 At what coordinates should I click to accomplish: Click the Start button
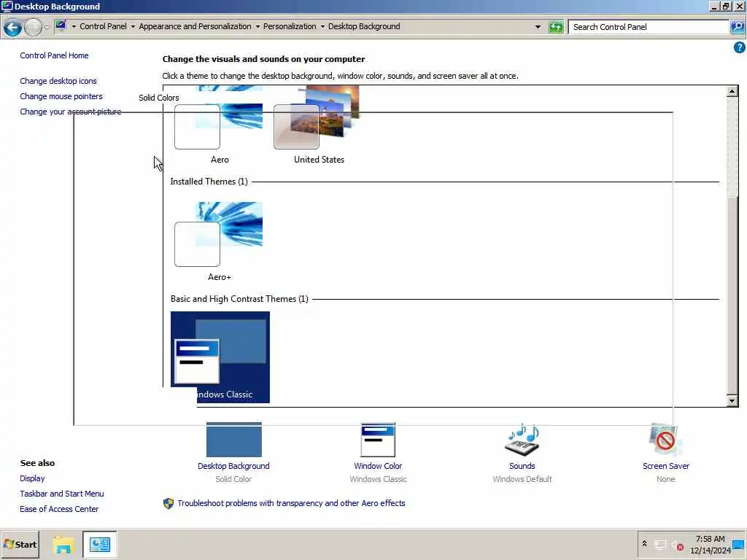pos(20,544)
